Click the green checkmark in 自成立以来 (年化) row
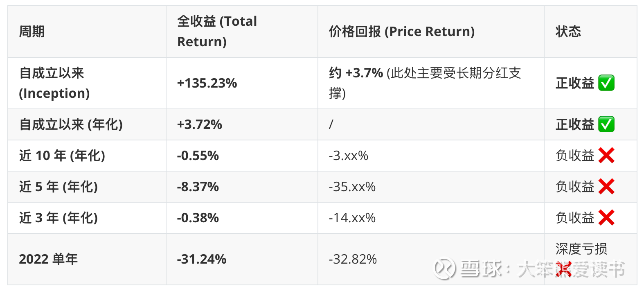 click(x=606, y=124)
